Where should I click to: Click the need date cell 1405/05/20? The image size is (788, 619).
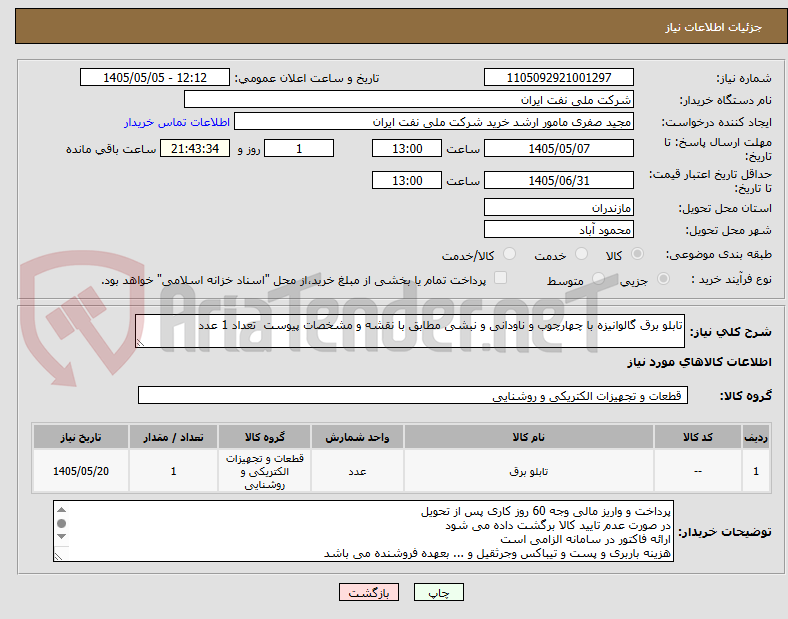tap(81, 471)
